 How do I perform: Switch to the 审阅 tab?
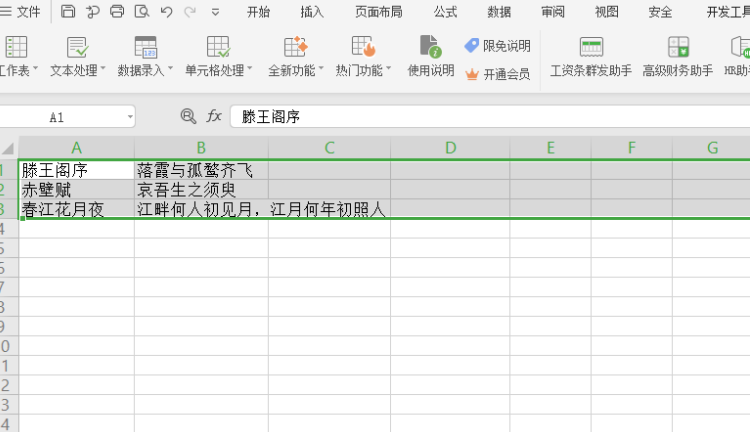[x=552, y=12]
